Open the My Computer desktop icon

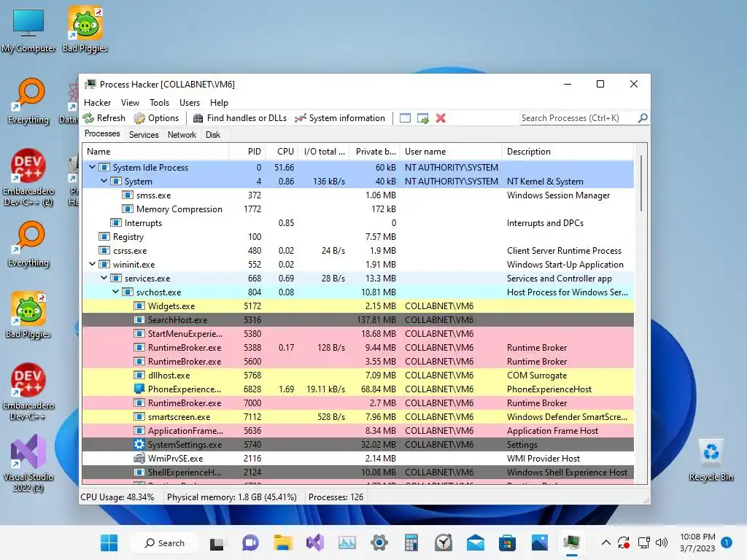(x=28, y=29)
